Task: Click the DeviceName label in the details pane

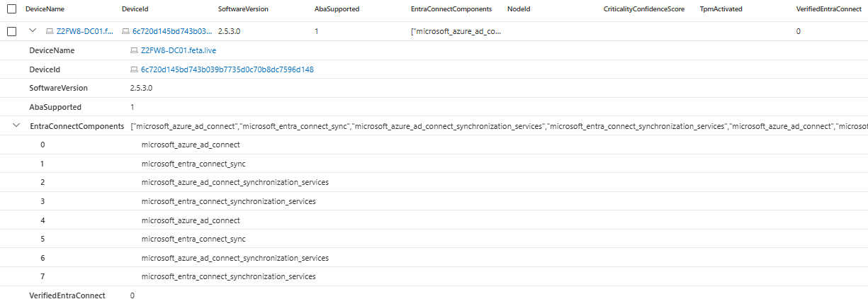Action: pyautogui.click(x=52, y=51)
